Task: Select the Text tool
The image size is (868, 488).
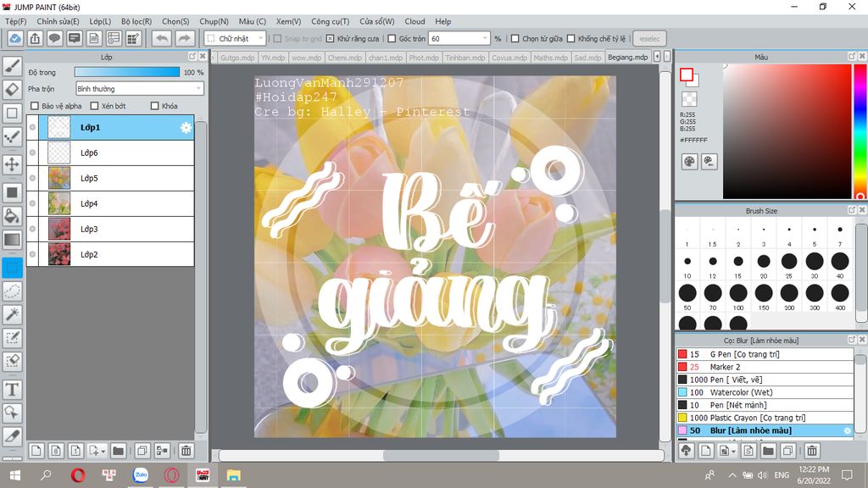Action: point(12,390)
